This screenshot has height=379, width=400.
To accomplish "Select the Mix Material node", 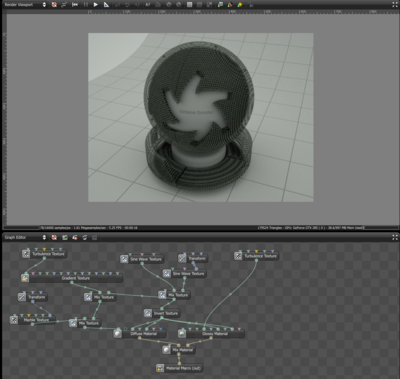I will coord(179,350).
